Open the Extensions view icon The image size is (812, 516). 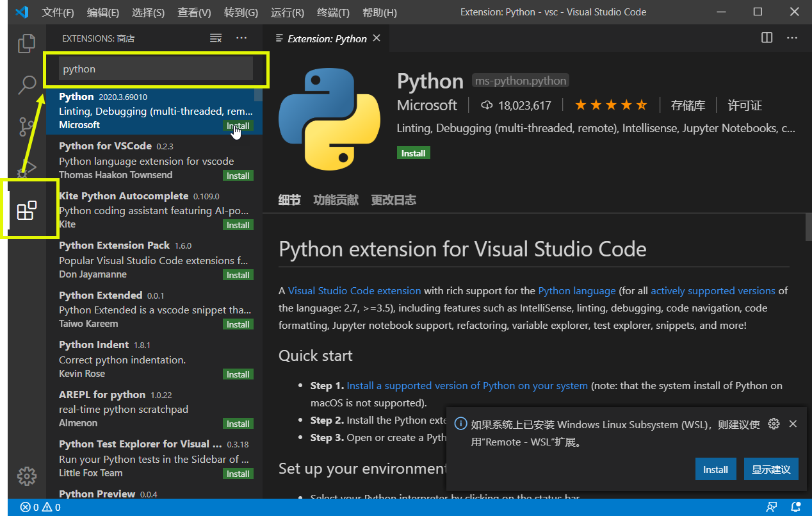click(x=26, y=210)
